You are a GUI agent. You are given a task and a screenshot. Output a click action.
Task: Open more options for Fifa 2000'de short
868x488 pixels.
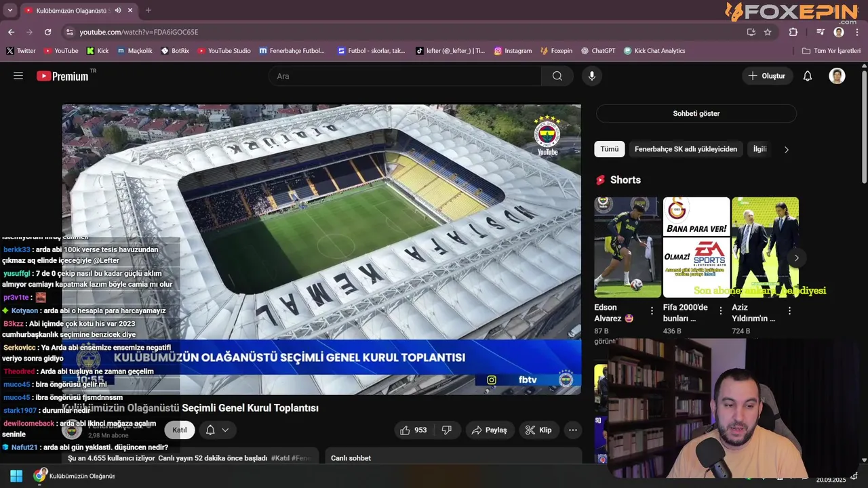[721, 310]
